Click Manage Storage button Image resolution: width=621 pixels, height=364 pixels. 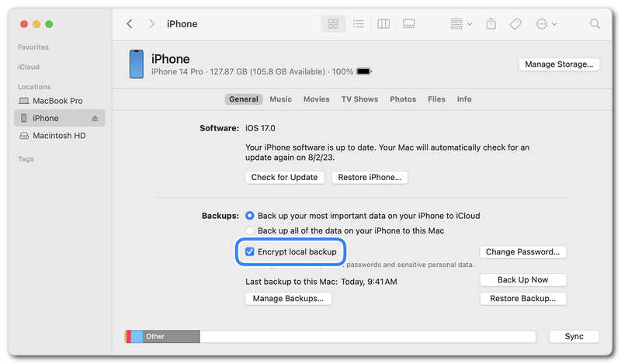(x=559, y=64)
